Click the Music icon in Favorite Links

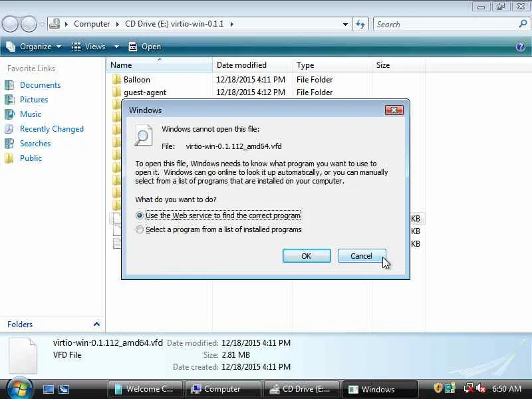click(x=9, y=114)
